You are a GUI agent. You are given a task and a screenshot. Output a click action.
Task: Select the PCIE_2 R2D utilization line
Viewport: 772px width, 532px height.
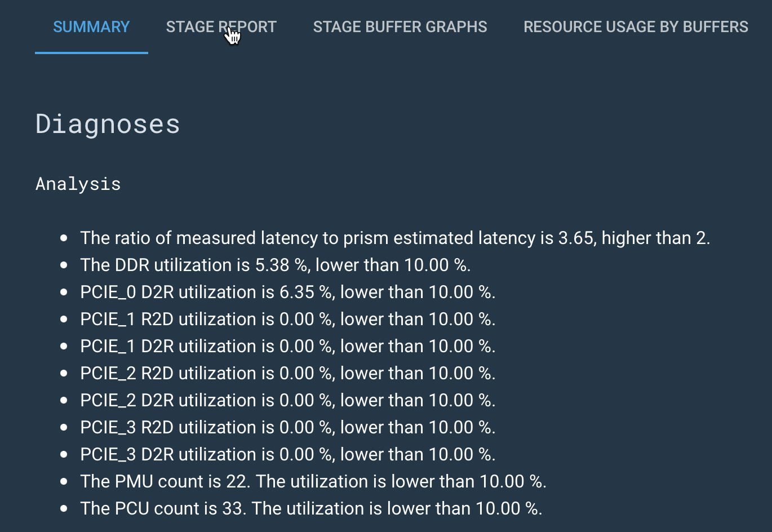287,374
